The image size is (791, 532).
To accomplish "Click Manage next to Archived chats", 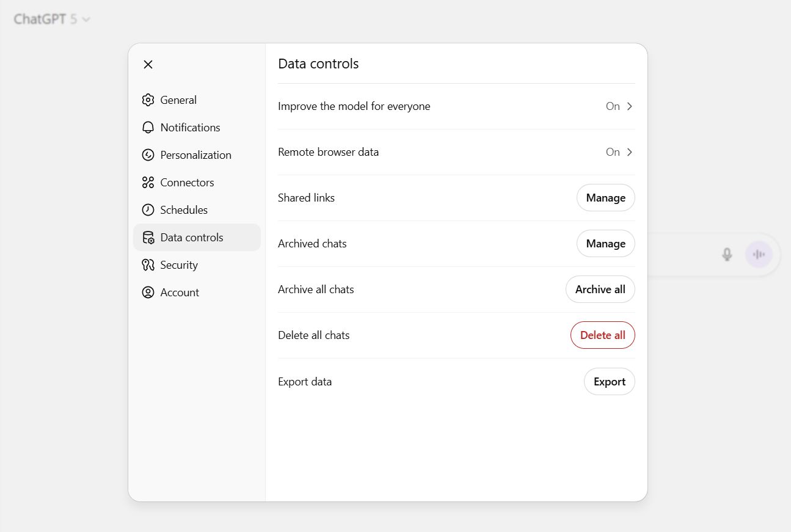I will [606, 244].
